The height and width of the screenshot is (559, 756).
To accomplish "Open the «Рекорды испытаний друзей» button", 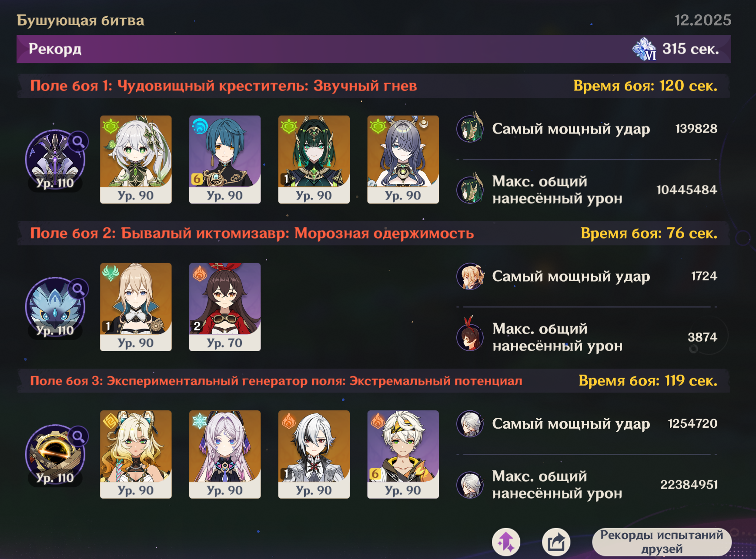I will [662, 542].
